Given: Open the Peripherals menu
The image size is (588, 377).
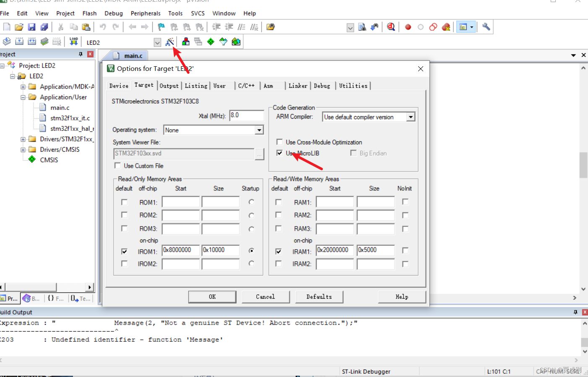Looking at the screenshot, I should coord(146,13).
